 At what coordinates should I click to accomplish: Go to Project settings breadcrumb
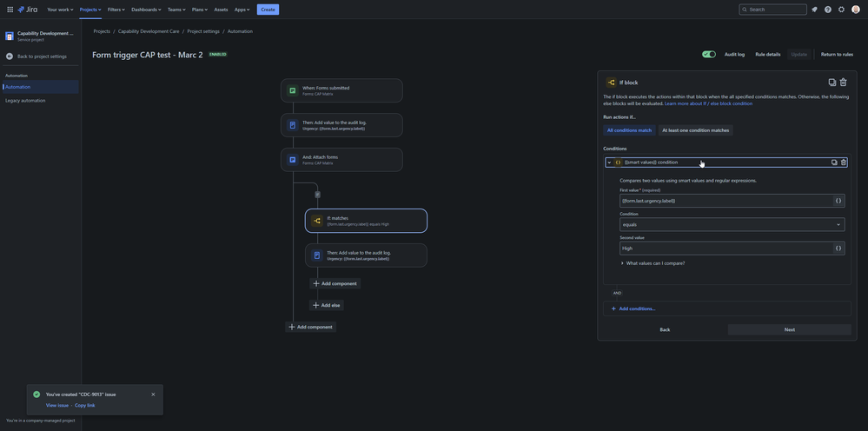[203, 31]
